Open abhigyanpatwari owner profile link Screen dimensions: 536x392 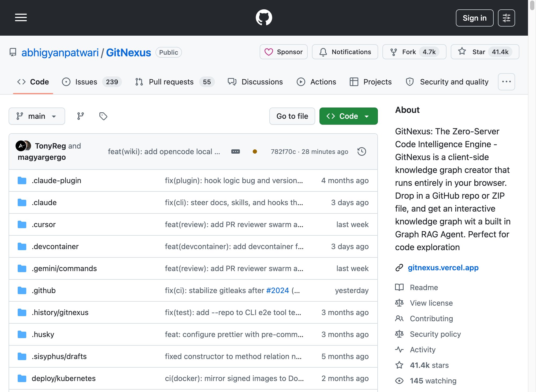coord(60,52)
